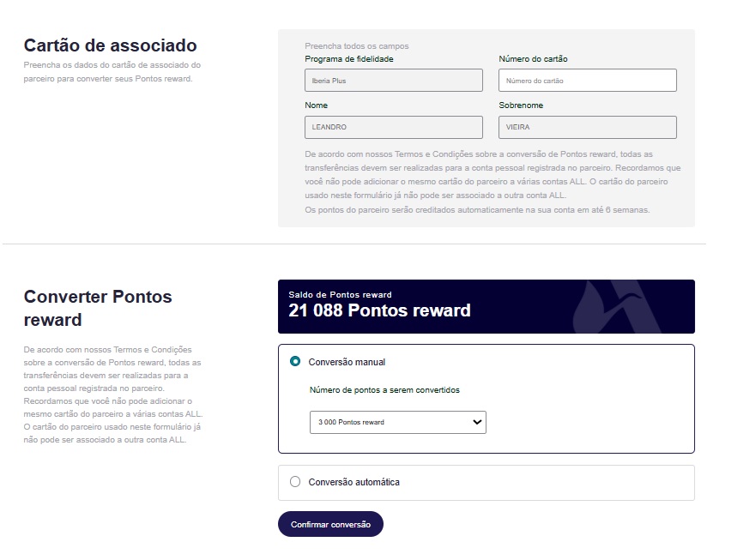Click the Cartão de associado heading
This screenshot has width=731, height=560.
[110, 45]
